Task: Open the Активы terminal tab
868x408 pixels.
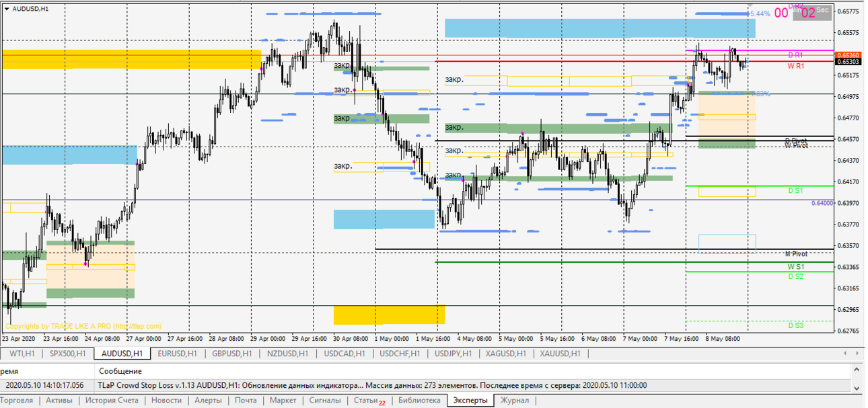Action: [x=59, y=401]
